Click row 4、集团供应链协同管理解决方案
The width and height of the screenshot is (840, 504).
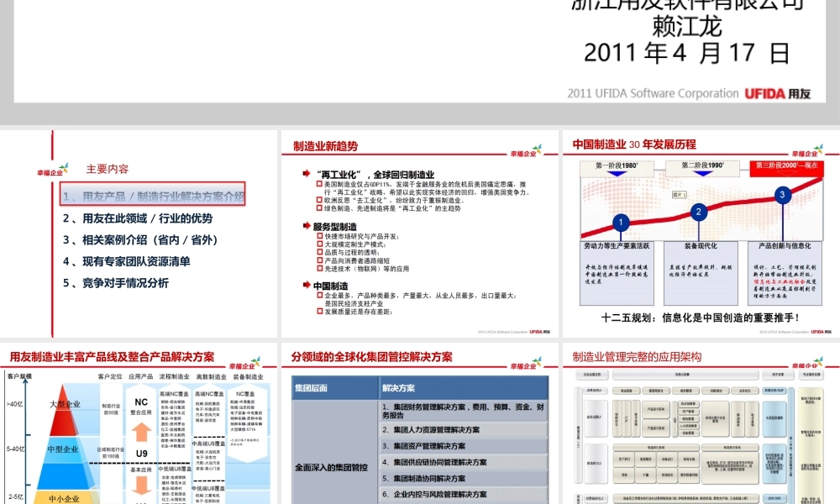[x=464, y=462]
